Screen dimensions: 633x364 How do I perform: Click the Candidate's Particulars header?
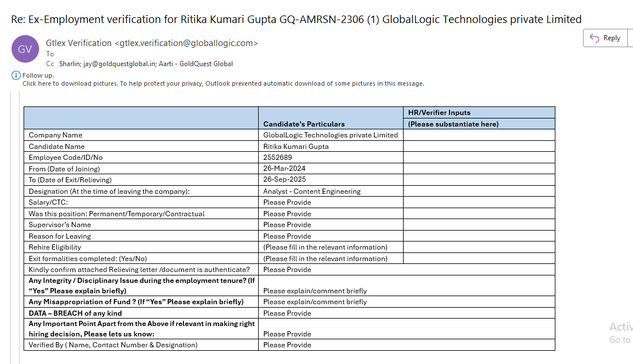[x=304, y=124]
